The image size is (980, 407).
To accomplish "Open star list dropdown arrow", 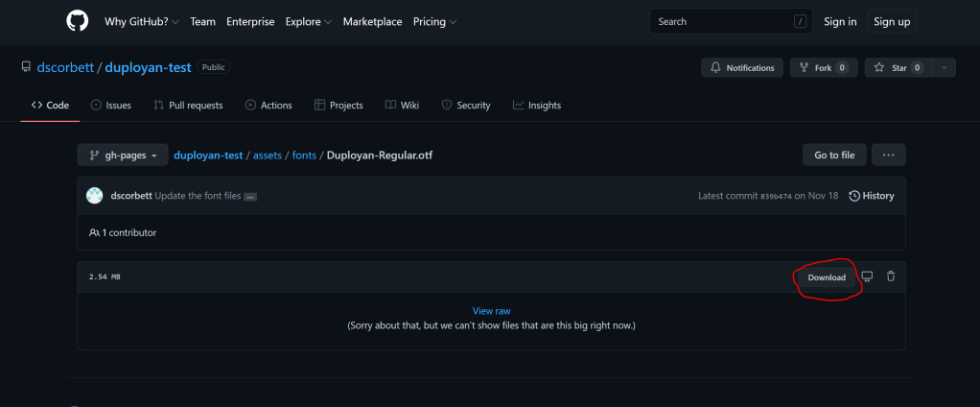I will pos(945,68).
